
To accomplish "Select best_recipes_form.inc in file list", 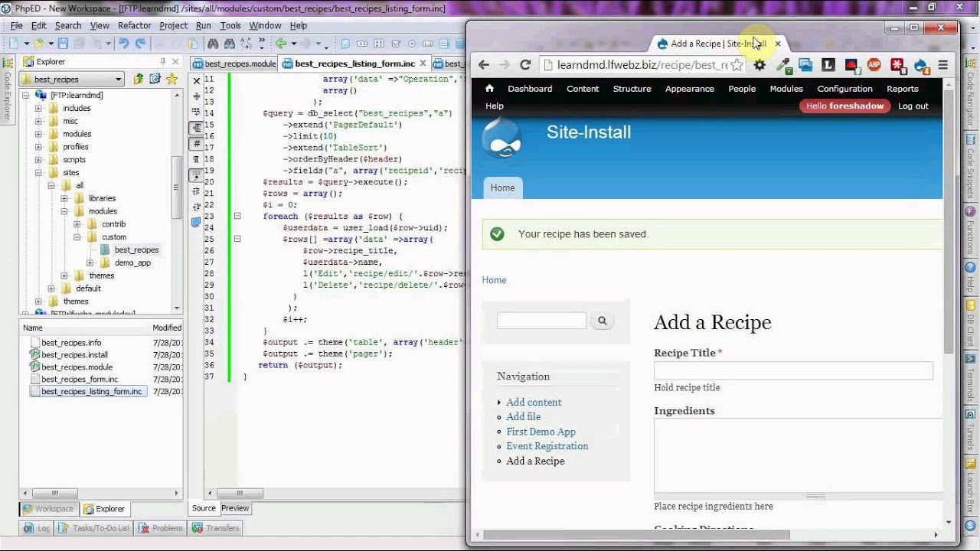I will pos(80,379).
